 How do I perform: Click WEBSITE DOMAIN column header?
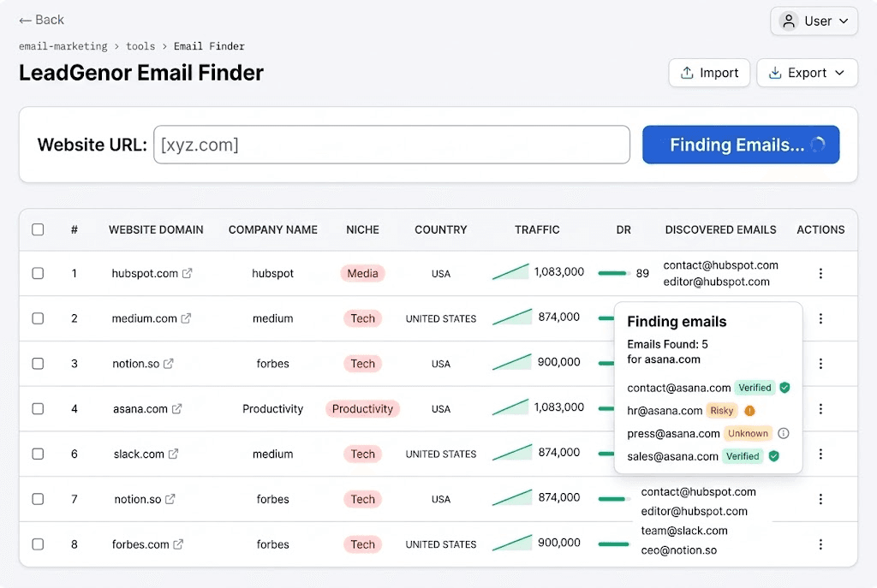point(156,229)
